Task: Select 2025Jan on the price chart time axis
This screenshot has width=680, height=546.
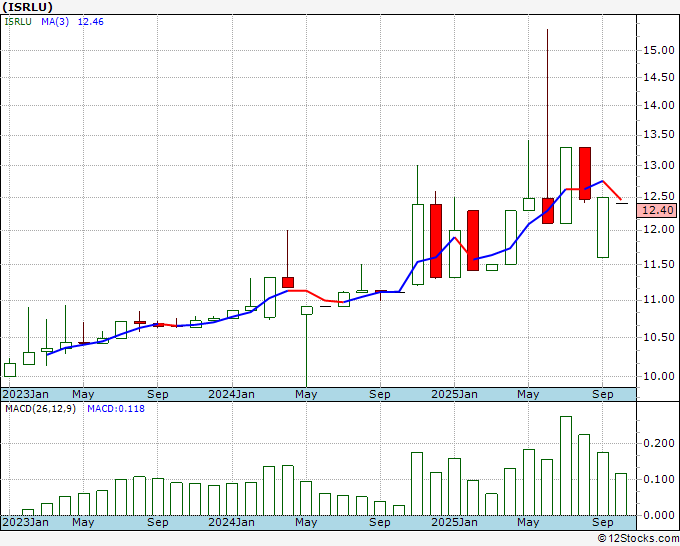Action: [452, 394]
